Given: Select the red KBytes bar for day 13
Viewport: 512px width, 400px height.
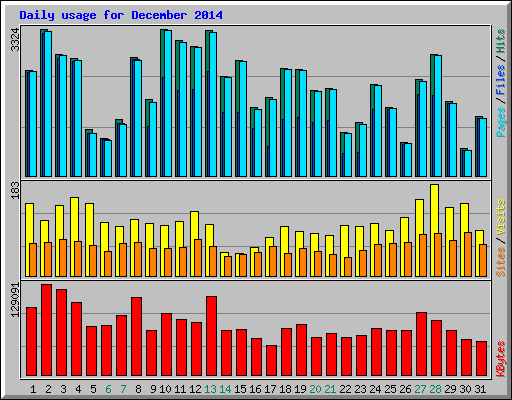Looking at the screenshot, I should tap(211, 336).
